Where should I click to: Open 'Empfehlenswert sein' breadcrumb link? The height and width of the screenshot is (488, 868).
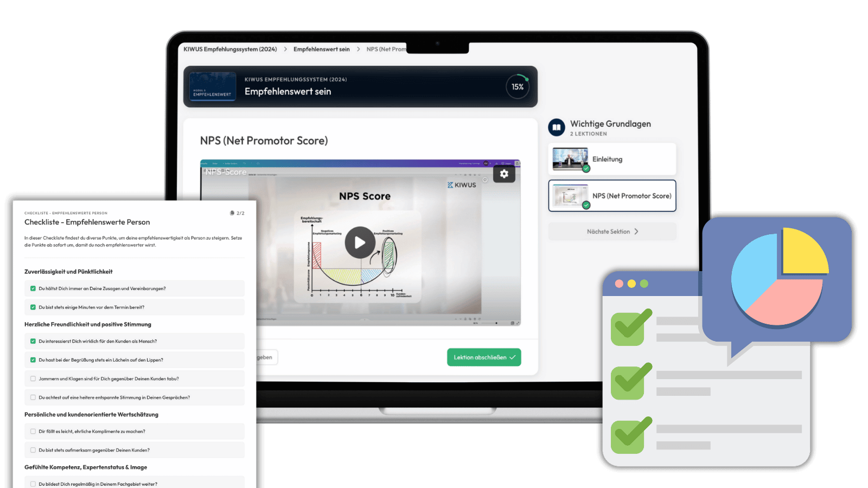(x=322, y=49)
